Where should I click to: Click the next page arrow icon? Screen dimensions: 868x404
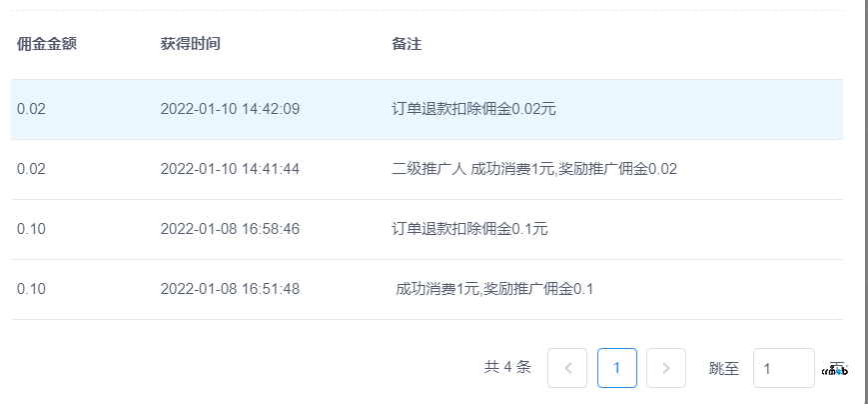666,368
